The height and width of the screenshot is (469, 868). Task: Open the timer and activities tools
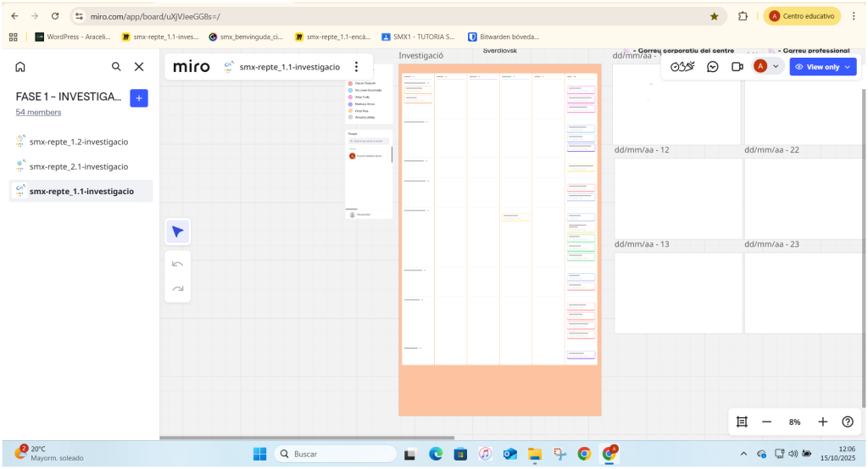682,67
